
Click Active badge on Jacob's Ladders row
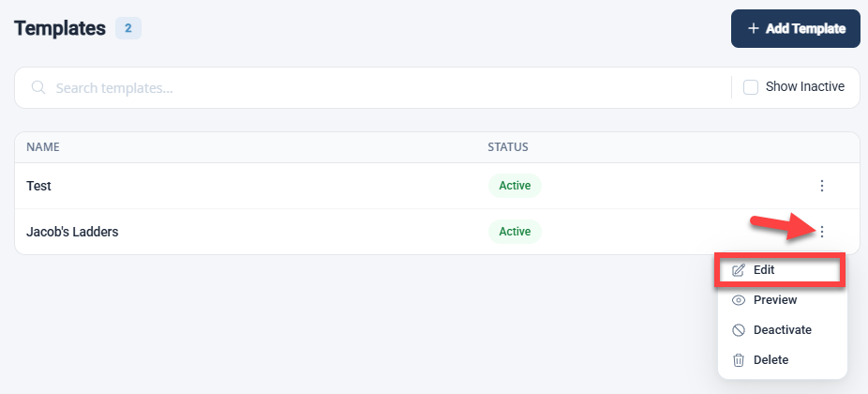[515, 232]
